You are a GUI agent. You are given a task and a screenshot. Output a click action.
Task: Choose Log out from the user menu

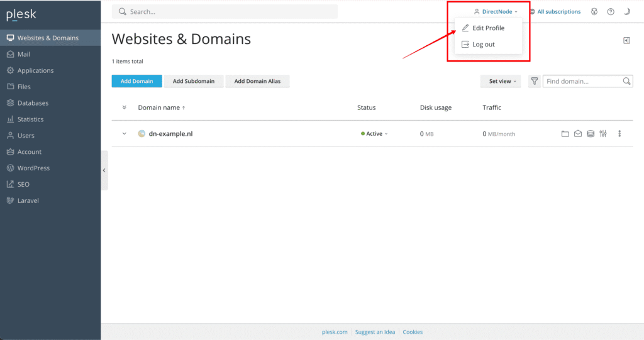(483, 45)
